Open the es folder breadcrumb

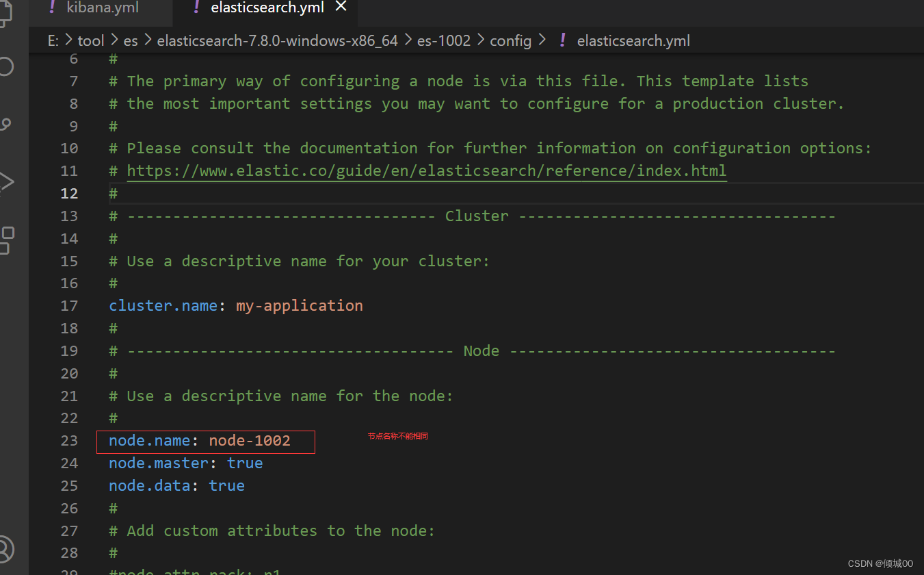pyautogui.click(x=131, y=41)
